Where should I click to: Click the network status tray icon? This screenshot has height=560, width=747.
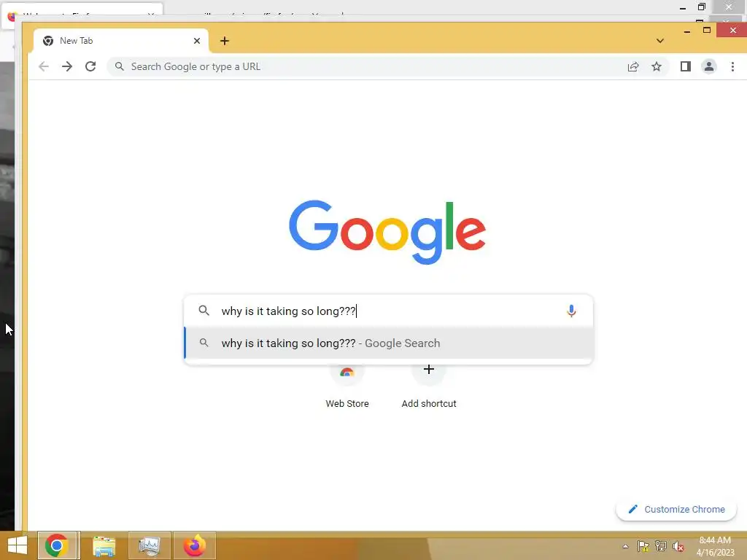pyautogui.click(x=661, y=546)
